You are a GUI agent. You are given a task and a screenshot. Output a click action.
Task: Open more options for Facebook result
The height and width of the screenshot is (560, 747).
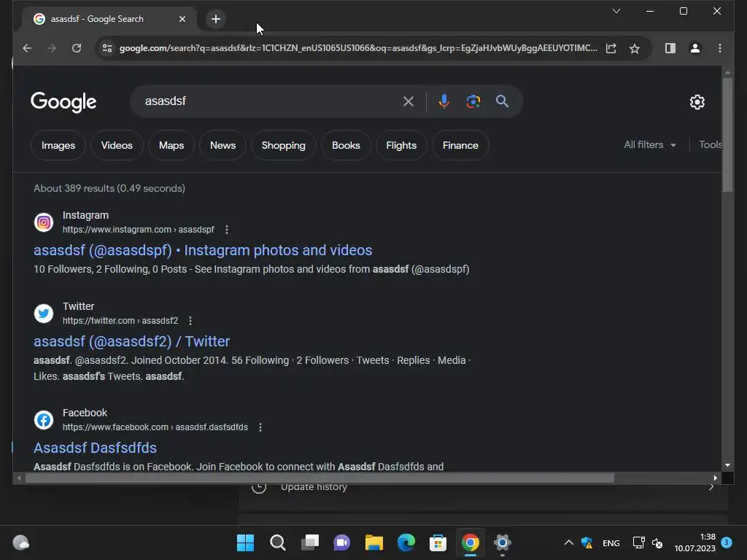point(260,427)
